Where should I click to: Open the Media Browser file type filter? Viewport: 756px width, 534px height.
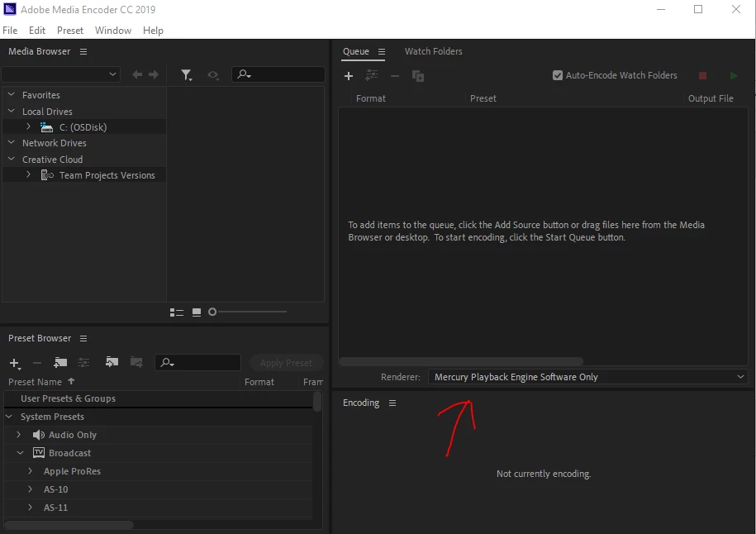[186, 74]
